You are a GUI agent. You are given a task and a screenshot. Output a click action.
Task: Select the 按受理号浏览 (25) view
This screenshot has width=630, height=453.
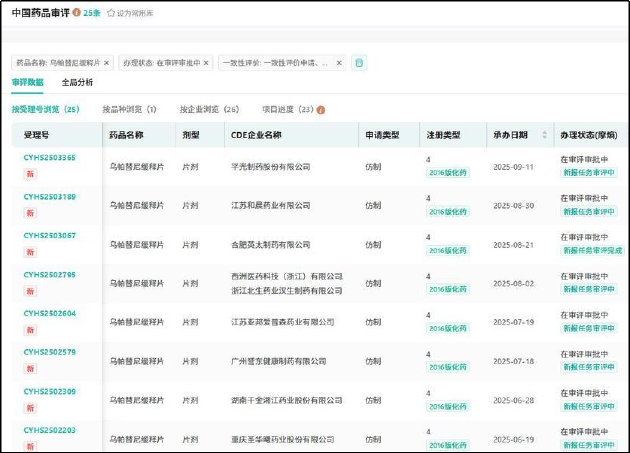coord(45,109)
